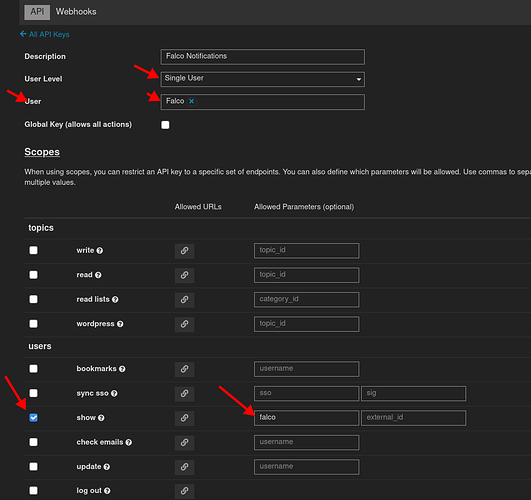Open the User Level dropdown
This screenshot has width=531, height=500.
tap(262, 79)
